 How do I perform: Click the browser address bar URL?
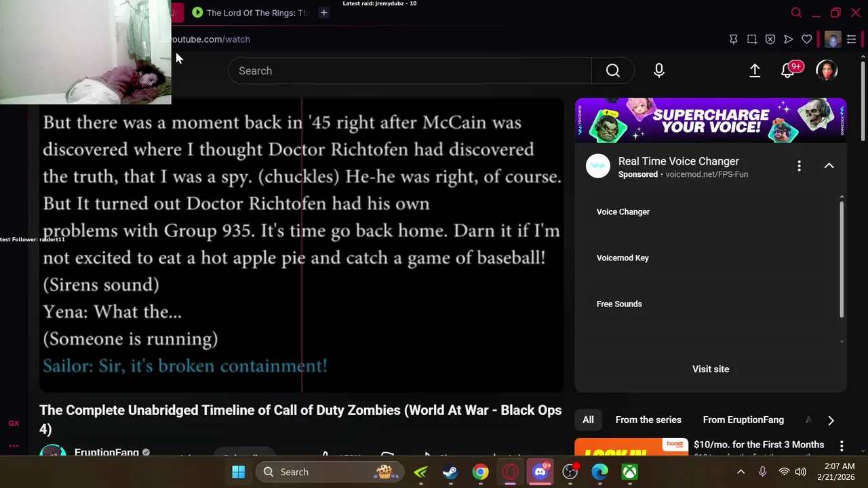click(x=210, y=39)
